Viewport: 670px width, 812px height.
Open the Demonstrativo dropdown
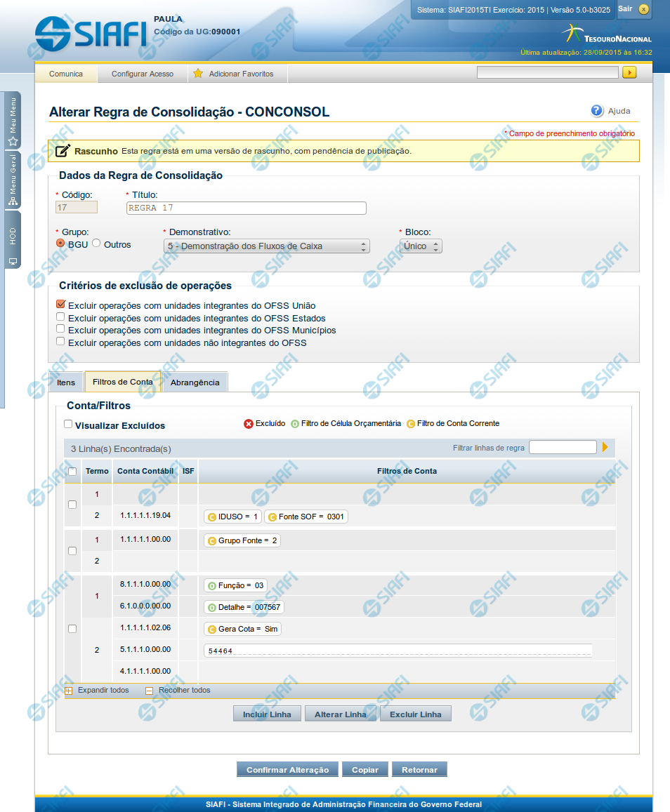tap(266, 246)
